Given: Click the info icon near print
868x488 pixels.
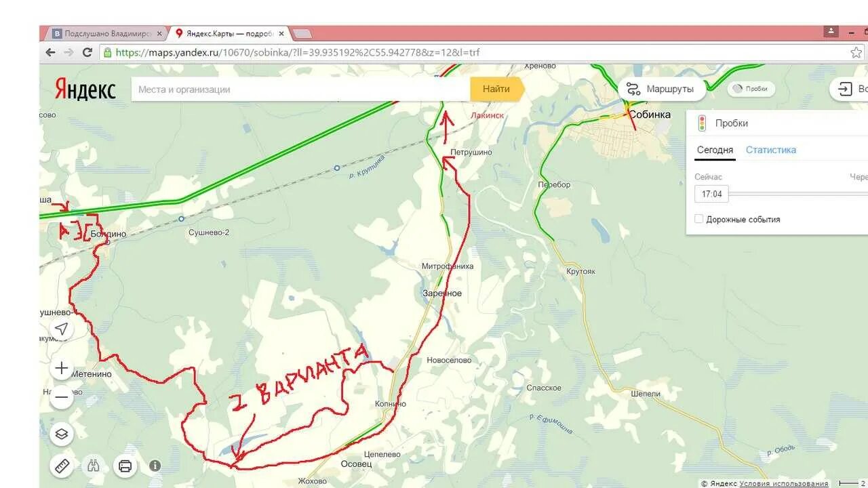Looking at the screenshot, I should [x=155, y=466].
